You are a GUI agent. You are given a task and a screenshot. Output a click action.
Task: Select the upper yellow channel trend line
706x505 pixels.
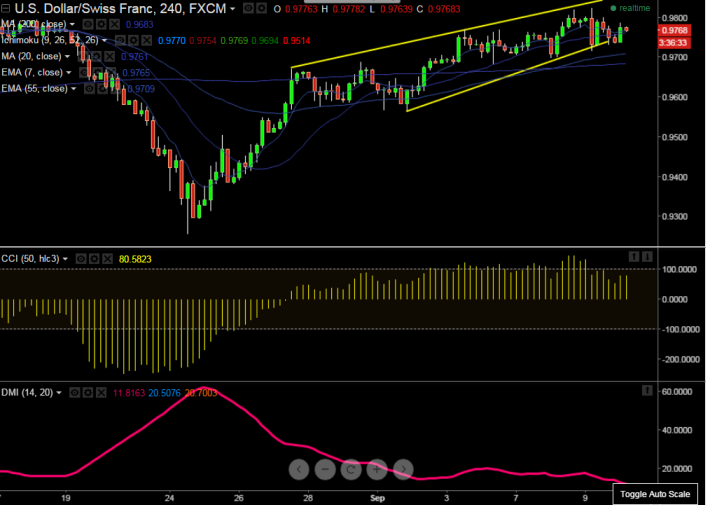pyautogui.click(x=447, y=34)
